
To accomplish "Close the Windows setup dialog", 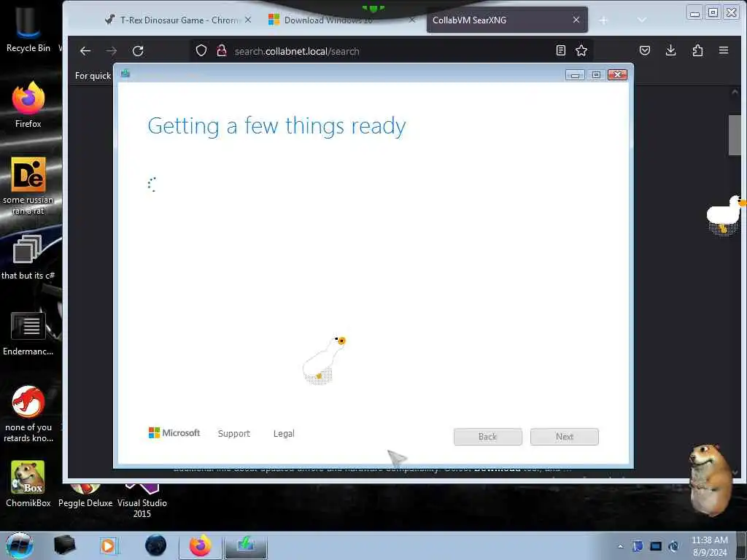I will pos(617,75).
